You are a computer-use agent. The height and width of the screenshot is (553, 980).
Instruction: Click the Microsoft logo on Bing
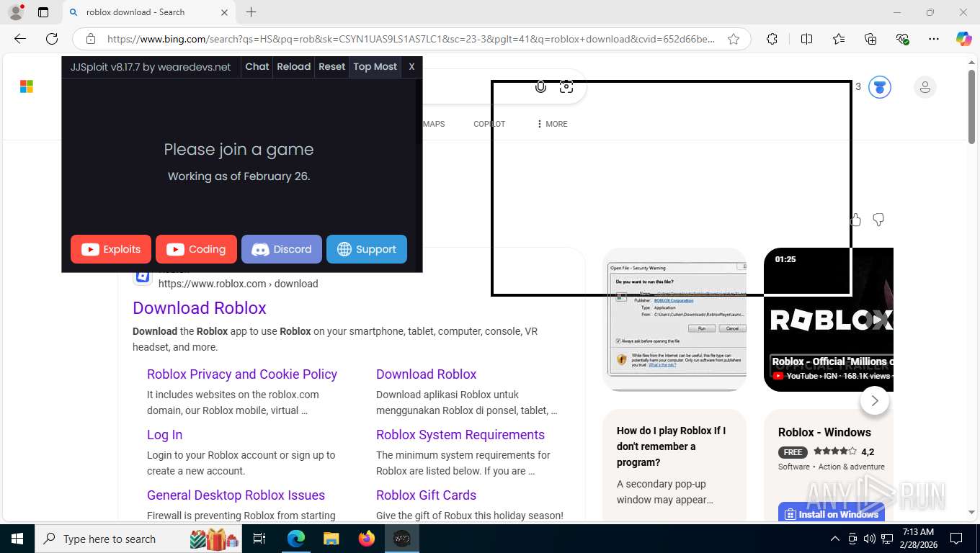(27, 87)
